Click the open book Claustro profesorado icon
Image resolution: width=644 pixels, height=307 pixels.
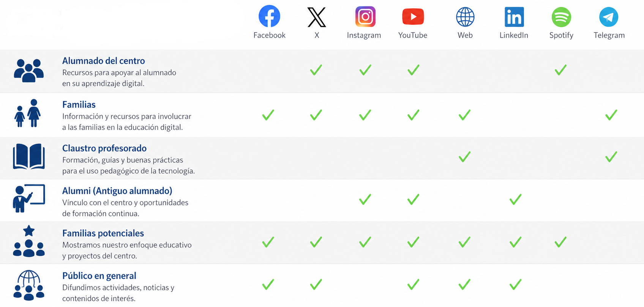click(29, 156)
